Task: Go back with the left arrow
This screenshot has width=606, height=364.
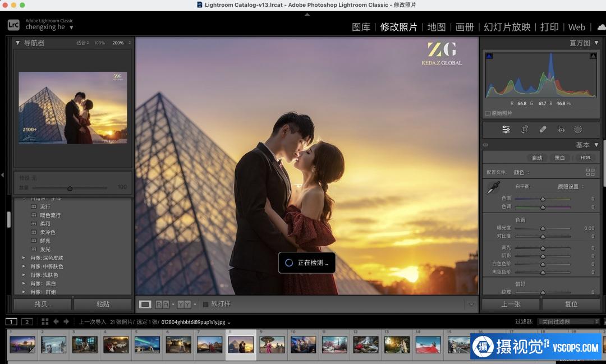Action: pyautogui.click(x=56, y=321)
